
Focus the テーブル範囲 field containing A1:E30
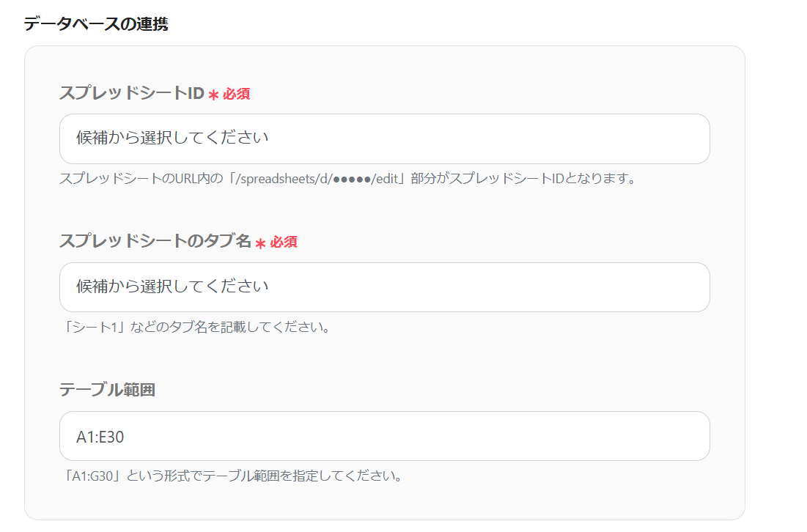point(385,436)
